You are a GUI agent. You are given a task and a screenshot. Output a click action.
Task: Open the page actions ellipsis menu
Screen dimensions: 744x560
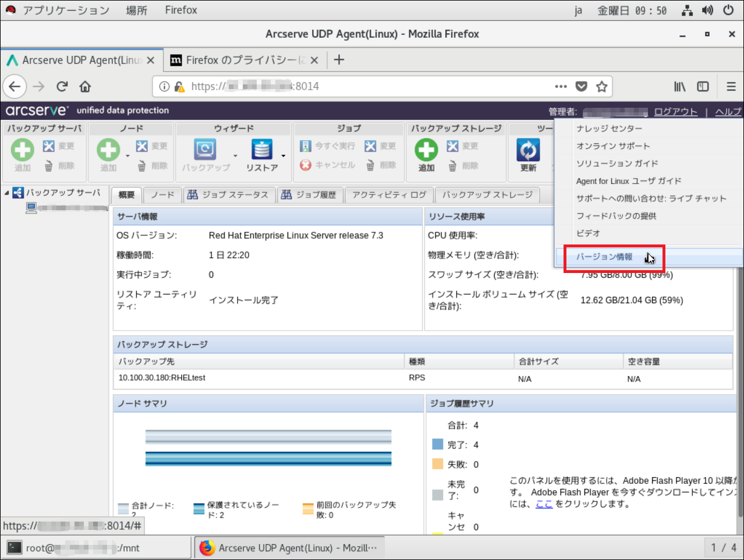(x=561, y=87)
